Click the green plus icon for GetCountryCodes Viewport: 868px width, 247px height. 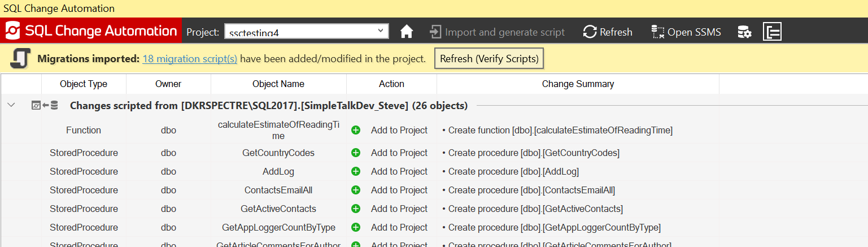(x=356, y=153)
